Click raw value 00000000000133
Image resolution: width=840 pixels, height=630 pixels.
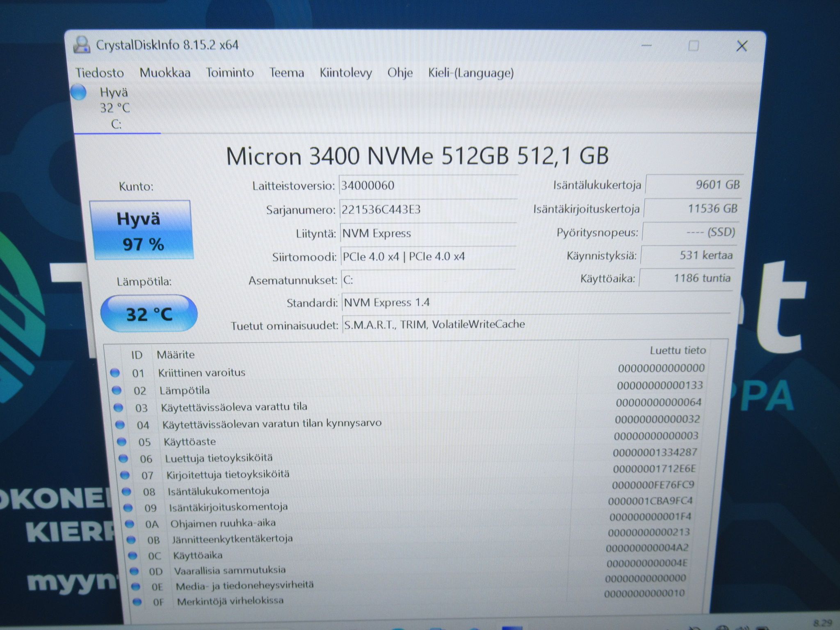click(660, 385)
